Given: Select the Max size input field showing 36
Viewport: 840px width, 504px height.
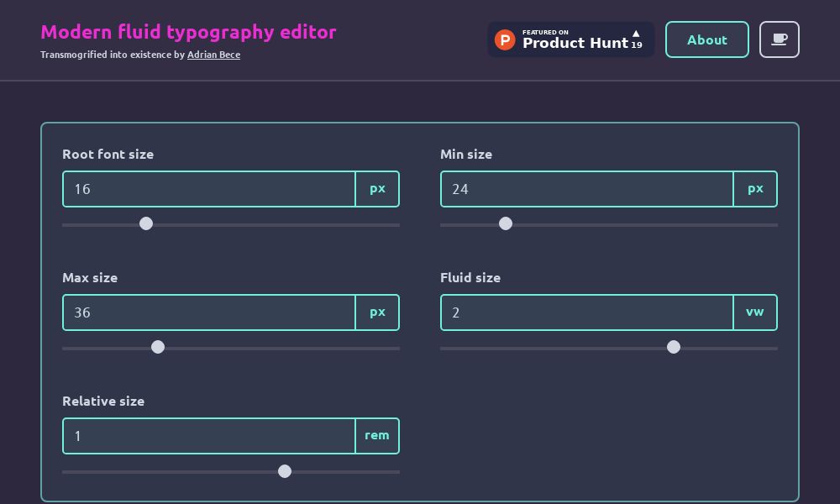Looking at the screenshot, I should coord(209,312).
